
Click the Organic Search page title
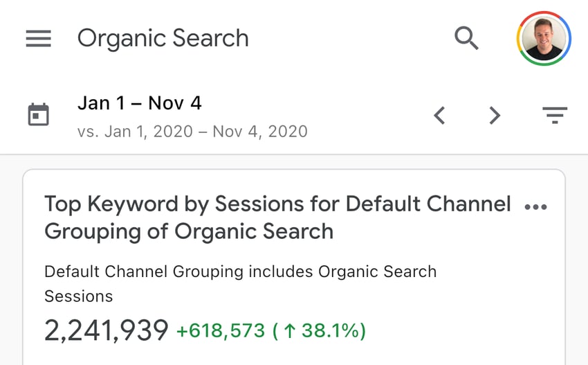163,38
